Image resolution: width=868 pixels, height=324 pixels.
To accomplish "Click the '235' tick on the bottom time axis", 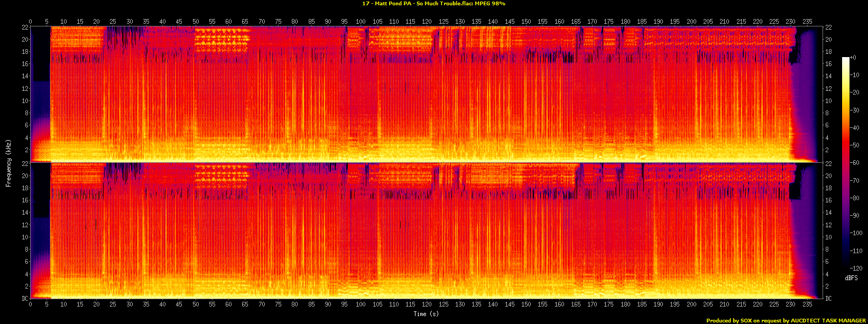I will [807, 304].
